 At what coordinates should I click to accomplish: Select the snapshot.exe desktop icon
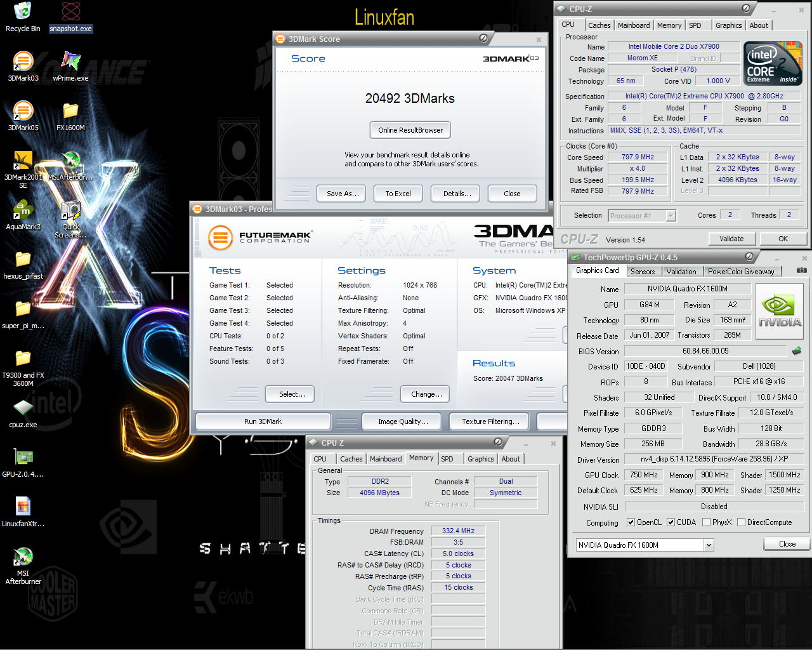point(71,17)
